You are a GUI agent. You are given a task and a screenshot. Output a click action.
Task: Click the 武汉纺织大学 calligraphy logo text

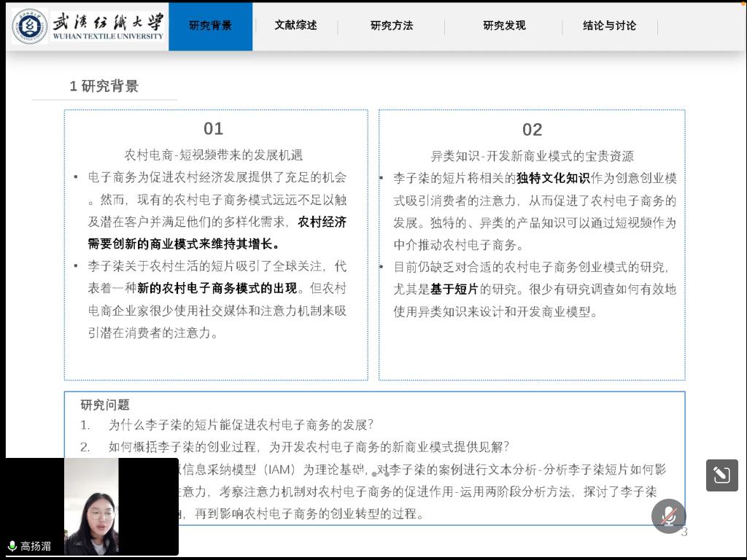108,21
